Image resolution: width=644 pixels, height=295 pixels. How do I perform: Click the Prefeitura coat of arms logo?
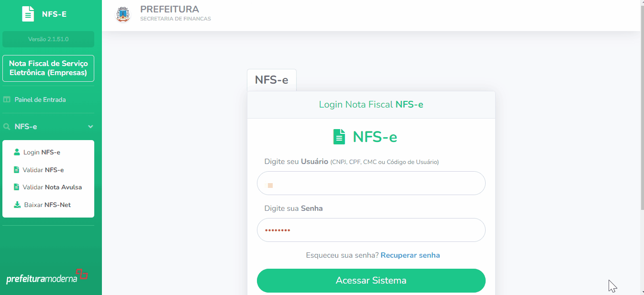[123, 14]
